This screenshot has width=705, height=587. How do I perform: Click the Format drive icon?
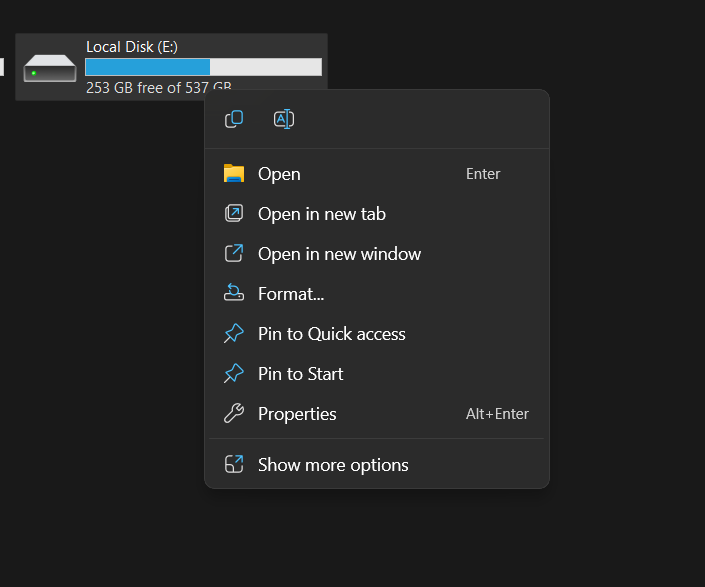click(x=234, y=293)
